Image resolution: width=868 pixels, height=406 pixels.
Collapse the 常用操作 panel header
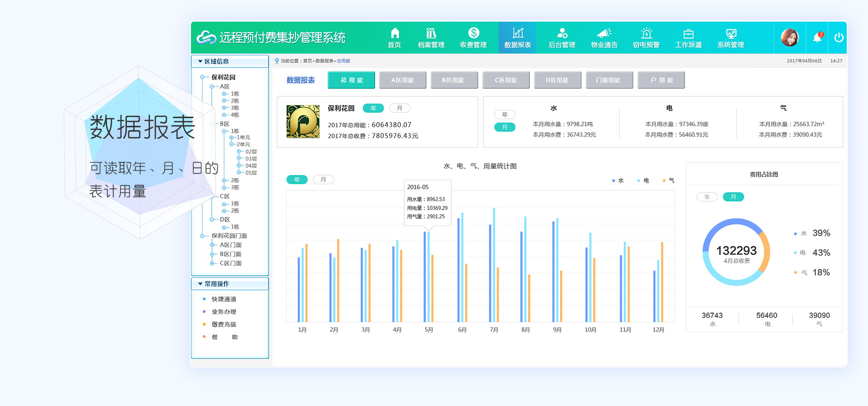[200, 284]
